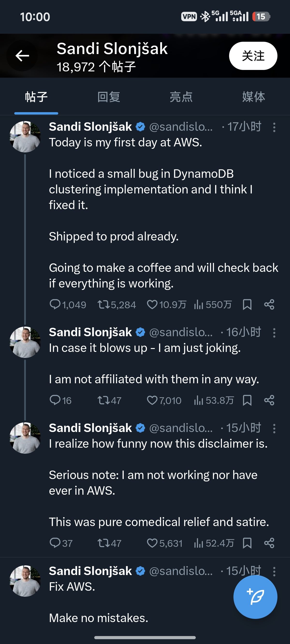The height and width of the screenshot is (644, 290).
Task: Expand the three-dot menu on the disclaimer post
Action: [x=274, y=429]
